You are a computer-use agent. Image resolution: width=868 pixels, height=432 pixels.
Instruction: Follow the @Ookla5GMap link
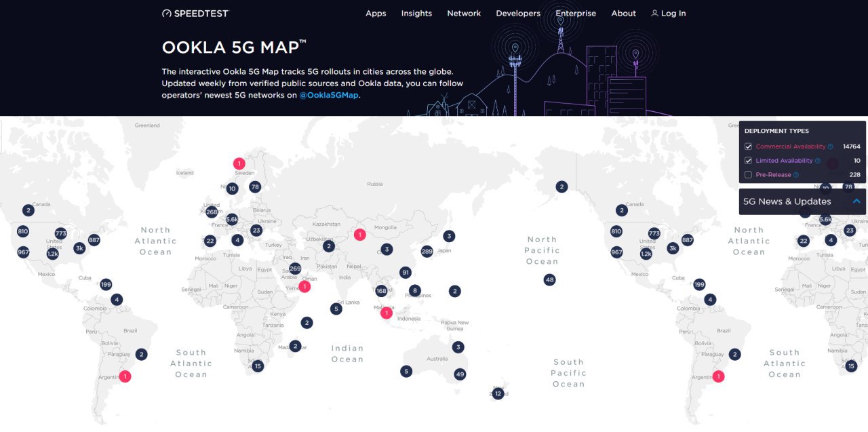pyautogui.click(x=329, y=96)
